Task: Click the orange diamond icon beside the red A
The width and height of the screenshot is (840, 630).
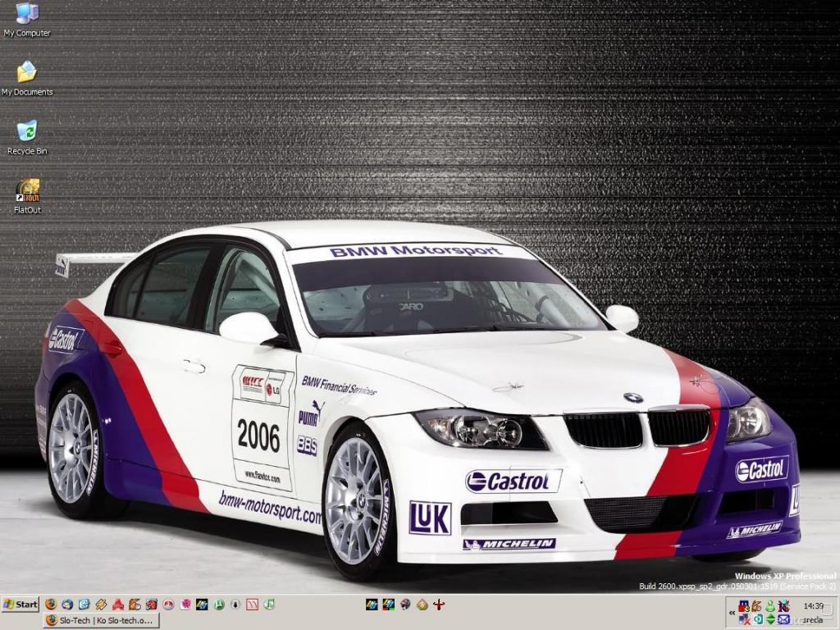Action: pos(101,605)
